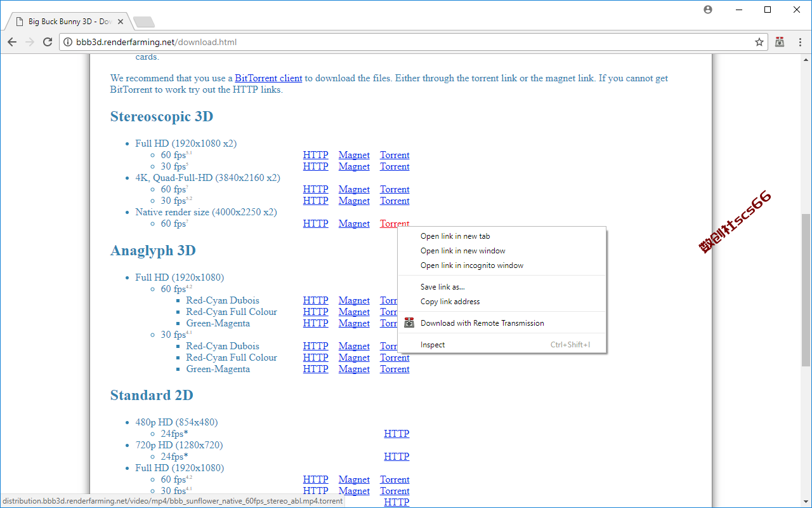This screenshot has width=812, height=508.
Task: Open Magnet link for Anaglyph 30 fps Green-Magenta
Action: (x=354, y=369)
